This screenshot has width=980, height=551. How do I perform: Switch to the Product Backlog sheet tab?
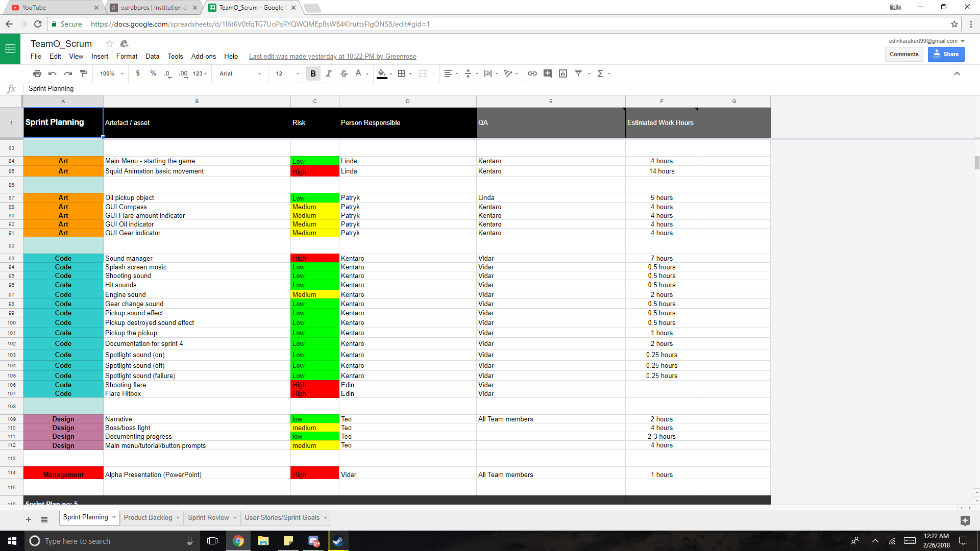pos(148,517)
